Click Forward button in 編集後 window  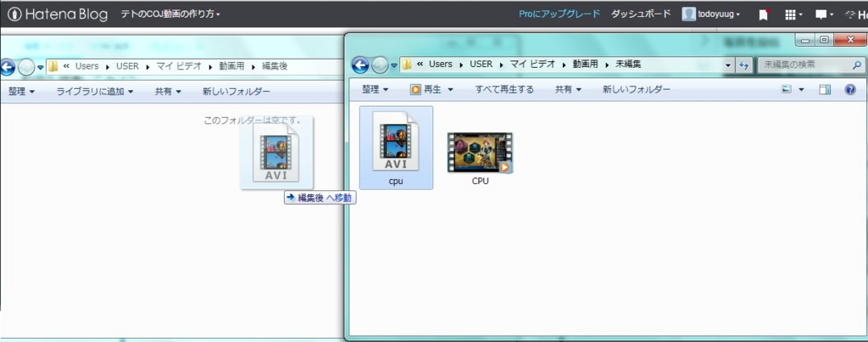[x=26, y=68]
